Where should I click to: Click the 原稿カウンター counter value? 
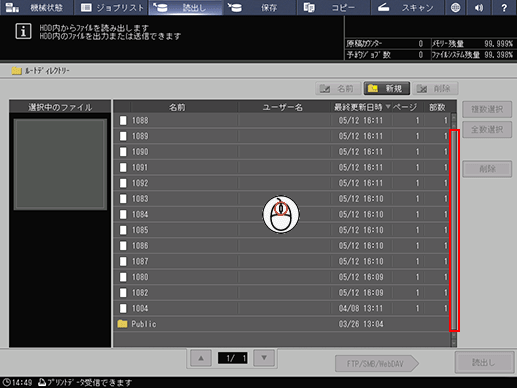pyautogui.click(x=421, y=44)
